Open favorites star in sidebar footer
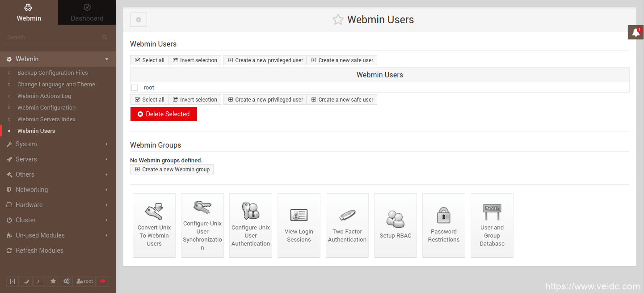Viewport: 644px width, 293px height. click(x=53, y=281)
